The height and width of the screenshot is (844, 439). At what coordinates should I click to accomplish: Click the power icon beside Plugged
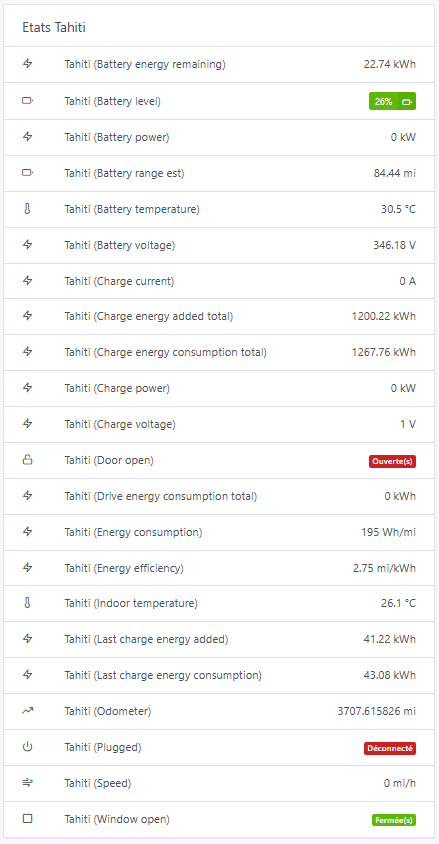[27, 747]
